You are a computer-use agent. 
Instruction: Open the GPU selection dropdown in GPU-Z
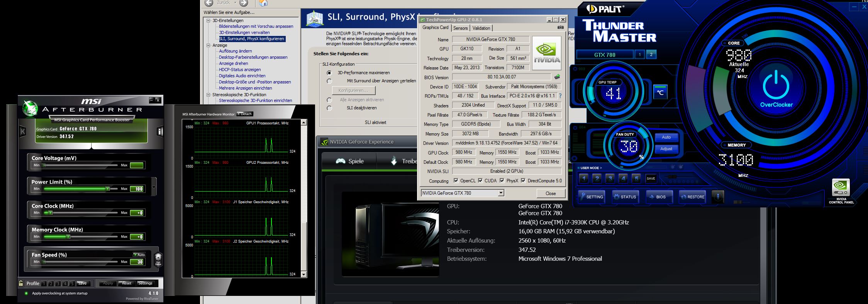click(501, 193)
